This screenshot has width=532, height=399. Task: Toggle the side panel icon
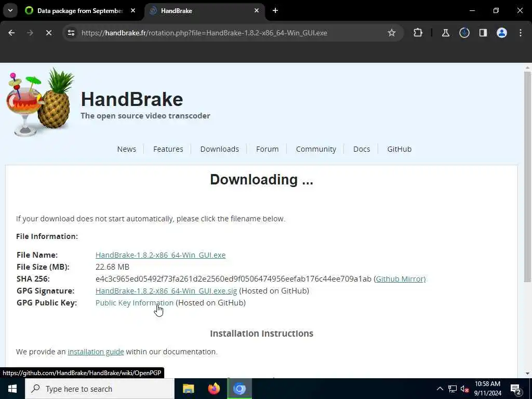click(x=483, y=33)
